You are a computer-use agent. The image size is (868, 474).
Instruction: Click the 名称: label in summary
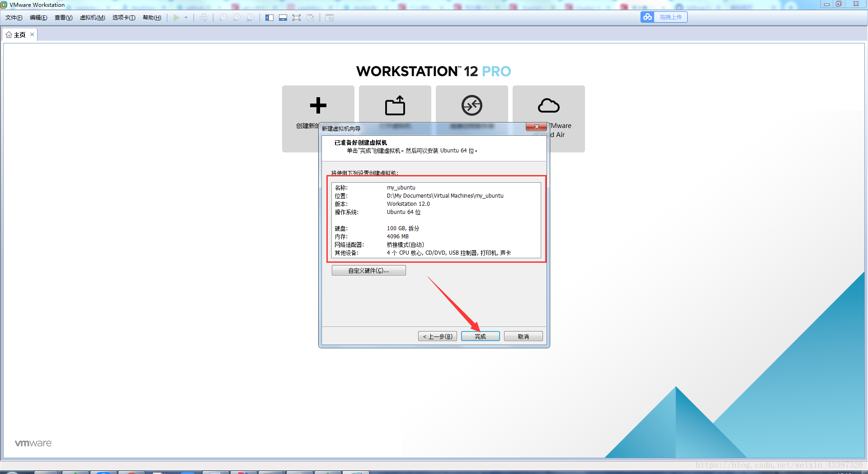341,188
